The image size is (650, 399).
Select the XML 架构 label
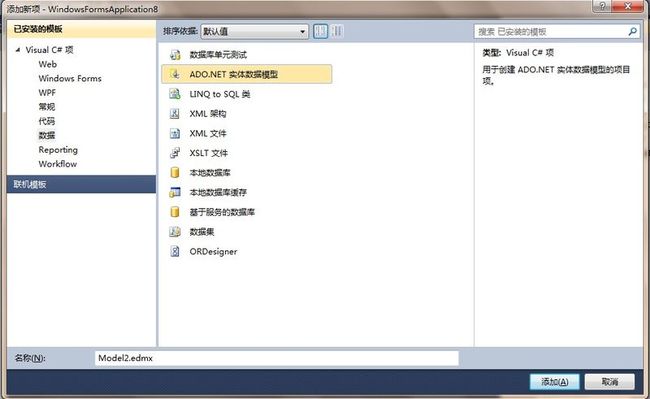pos(208,114)
